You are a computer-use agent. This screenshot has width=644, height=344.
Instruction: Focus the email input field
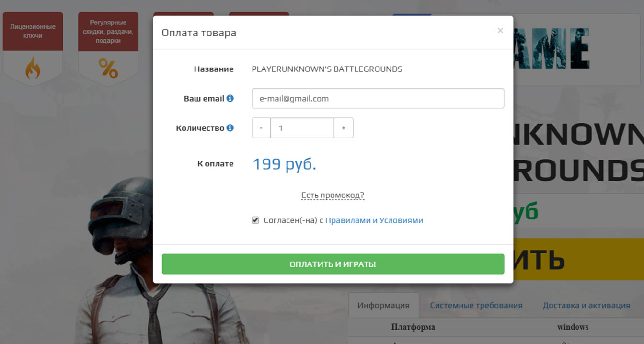(378, 98)
